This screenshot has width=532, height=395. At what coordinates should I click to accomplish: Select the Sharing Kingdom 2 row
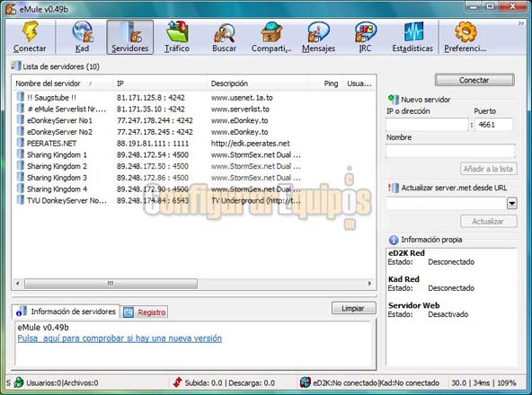point(193,166)
